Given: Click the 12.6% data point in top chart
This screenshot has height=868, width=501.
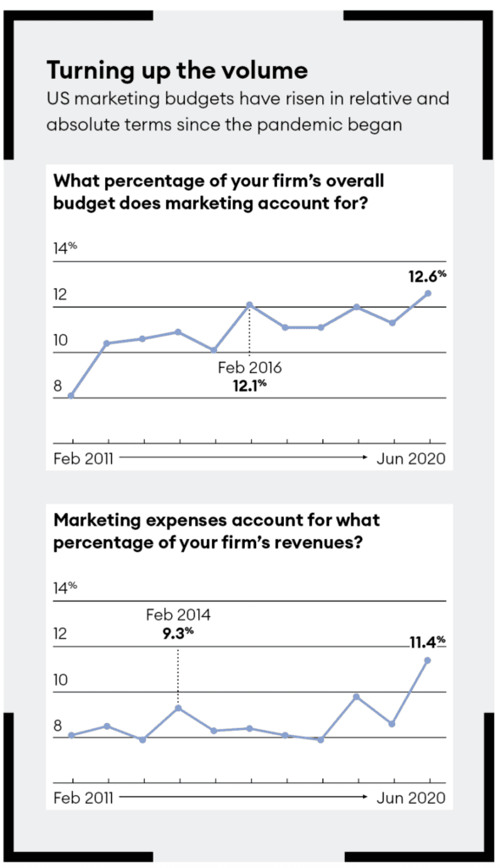Looking at the screenshot, I should [428, 293].
